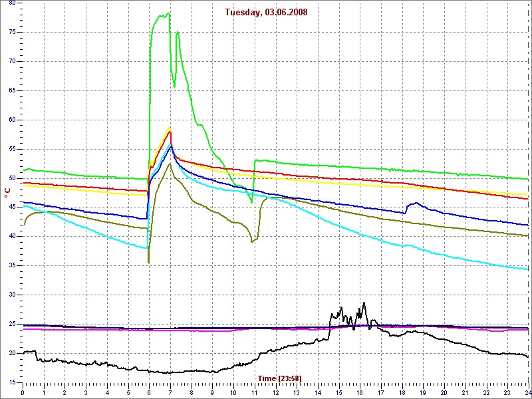This screenshot has height=399, width=532.
Task: Click the hour 14 label on time axis
Action: (318, 393)
